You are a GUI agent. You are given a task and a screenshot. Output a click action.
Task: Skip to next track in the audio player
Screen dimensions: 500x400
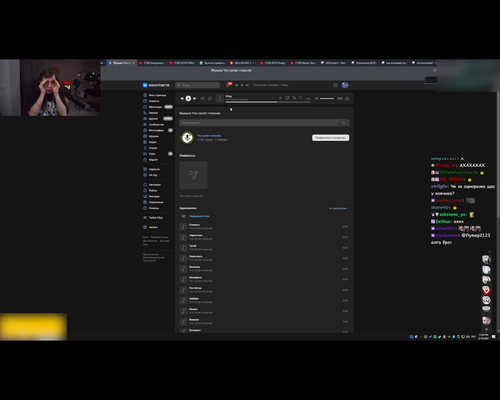[195, 98]
